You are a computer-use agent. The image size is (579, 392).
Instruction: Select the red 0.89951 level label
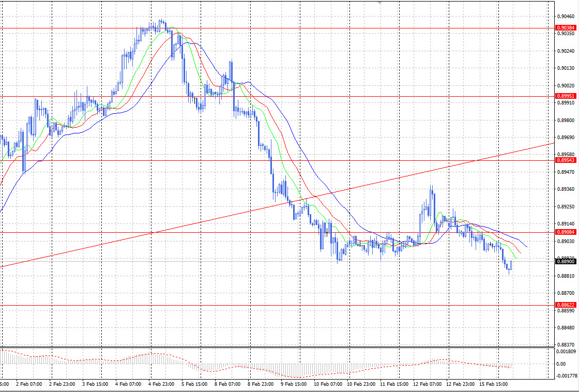566,96
